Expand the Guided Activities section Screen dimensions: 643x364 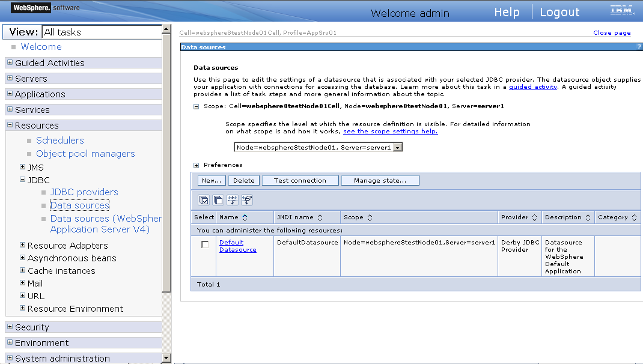click(10, 62)
